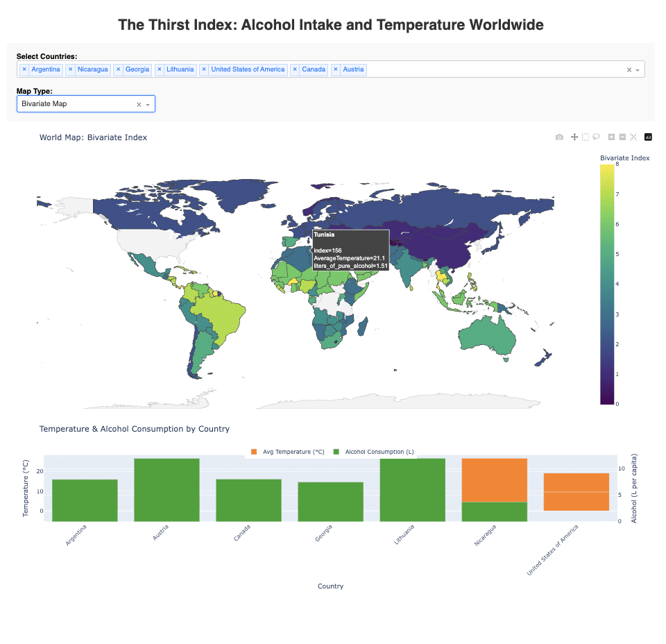
Task: Reset the map view
Action: pos(633,137)
